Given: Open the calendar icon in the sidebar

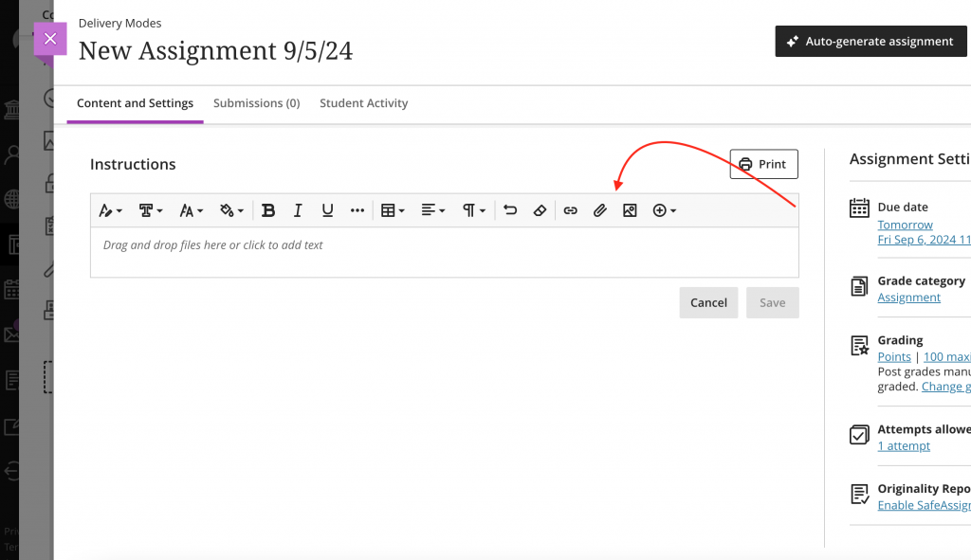Looking at the screenshot, I should [860, 208].
